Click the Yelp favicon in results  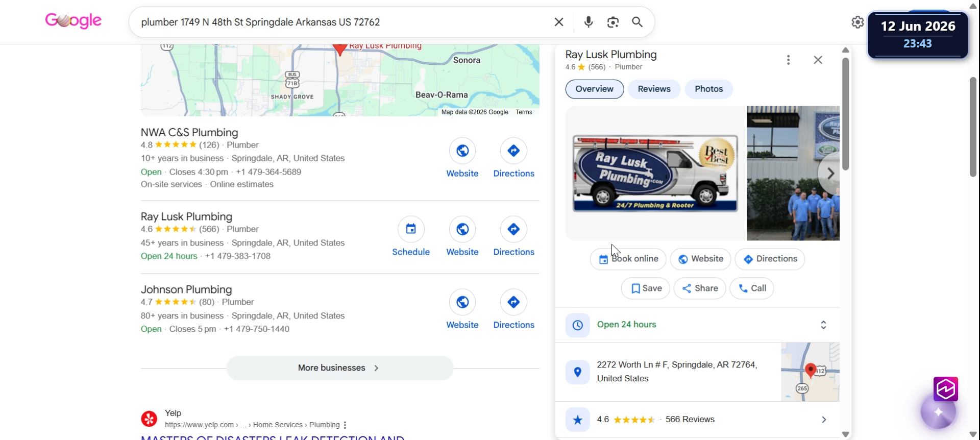(149, 419)
